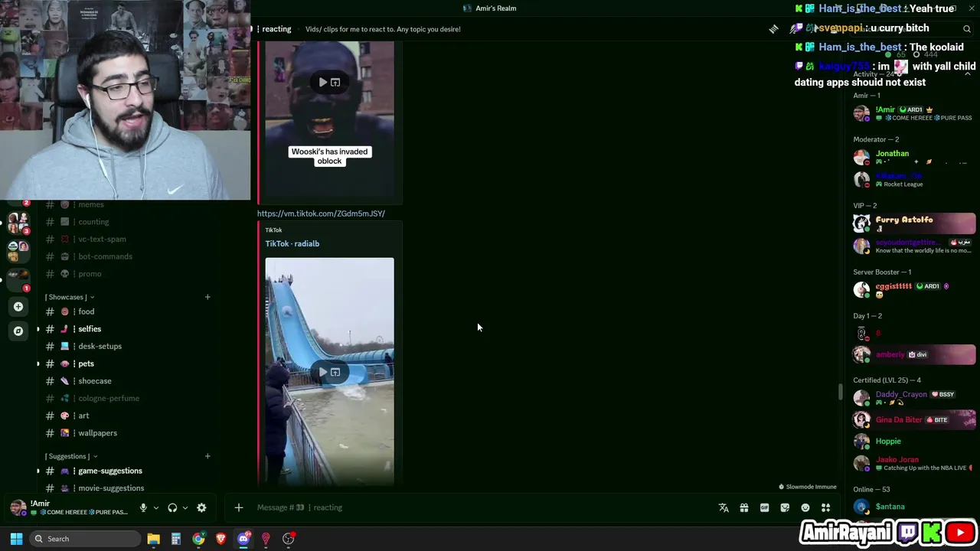The width and height of the screenshot is (980, 551).
Task: Open member Hoppie in member list
Action: [913, 442]
